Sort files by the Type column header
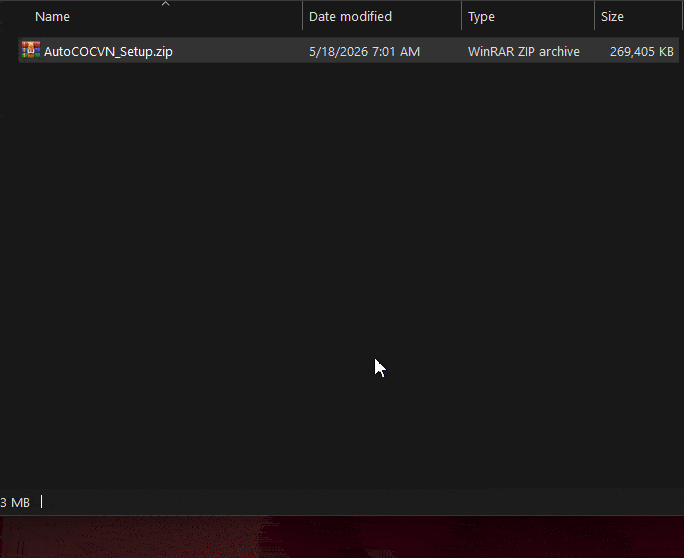This screenshot has height=558, width=684. (481, 17)
